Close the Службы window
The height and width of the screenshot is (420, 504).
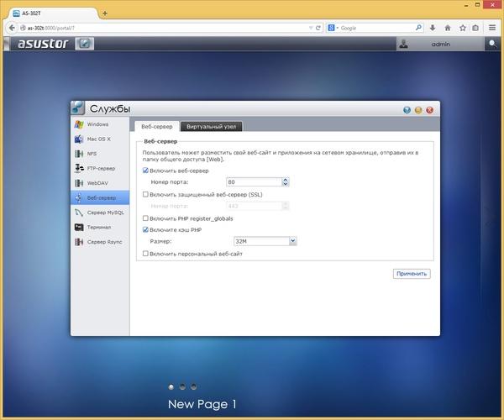point(430,110)
